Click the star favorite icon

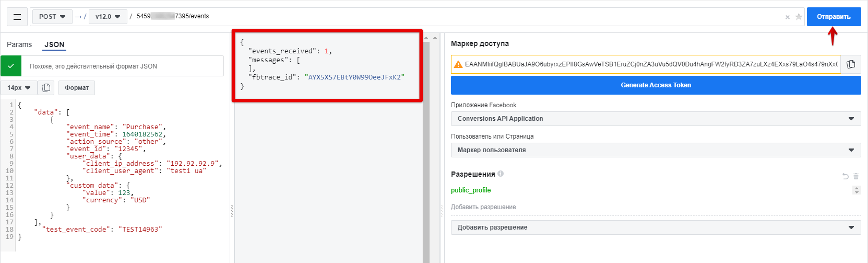799,17
